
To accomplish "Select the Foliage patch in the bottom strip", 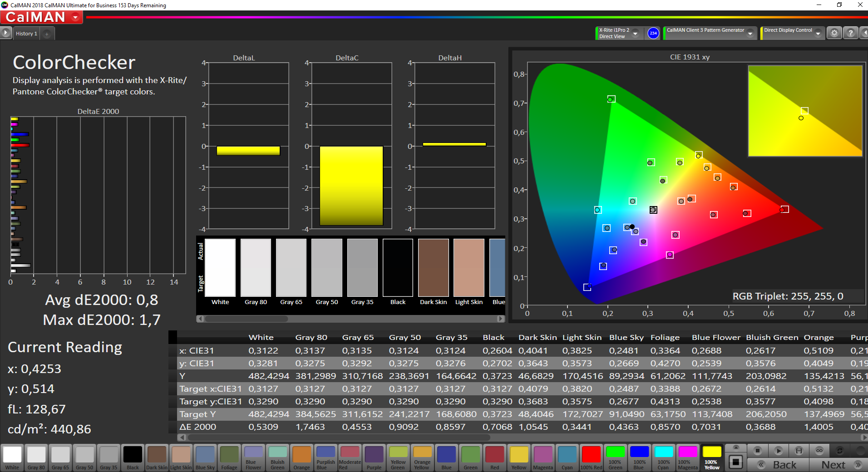I will (229, 457).
